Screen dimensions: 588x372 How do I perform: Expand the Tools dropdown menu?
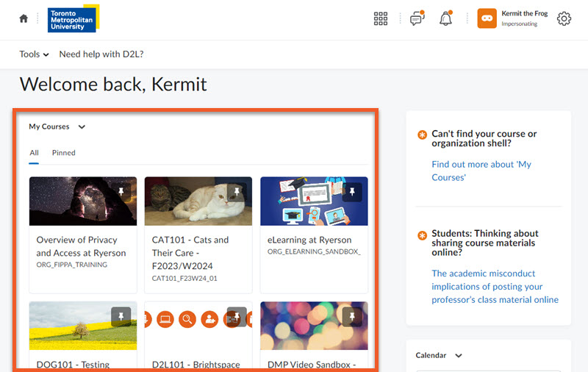34,54
